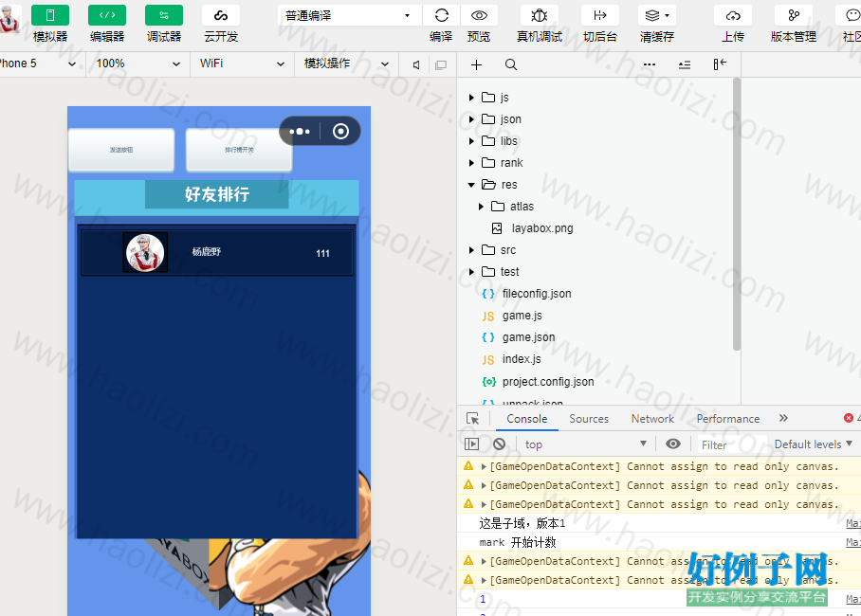Click 杨鹿野 avatar in ranking
Viewport: 861px width, 616px height.
coord(145,252)
